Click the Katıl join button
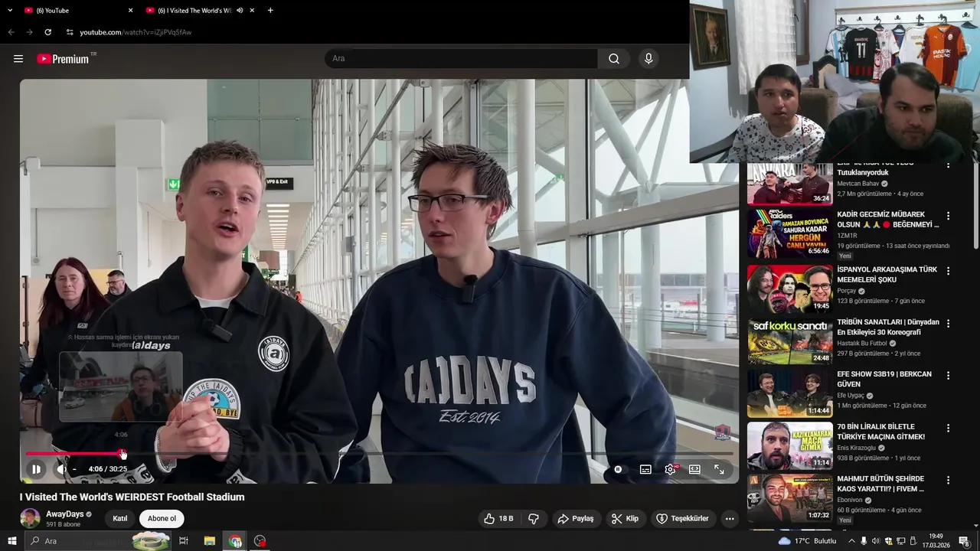The image size is (980, 551). (x=120, y=518)
